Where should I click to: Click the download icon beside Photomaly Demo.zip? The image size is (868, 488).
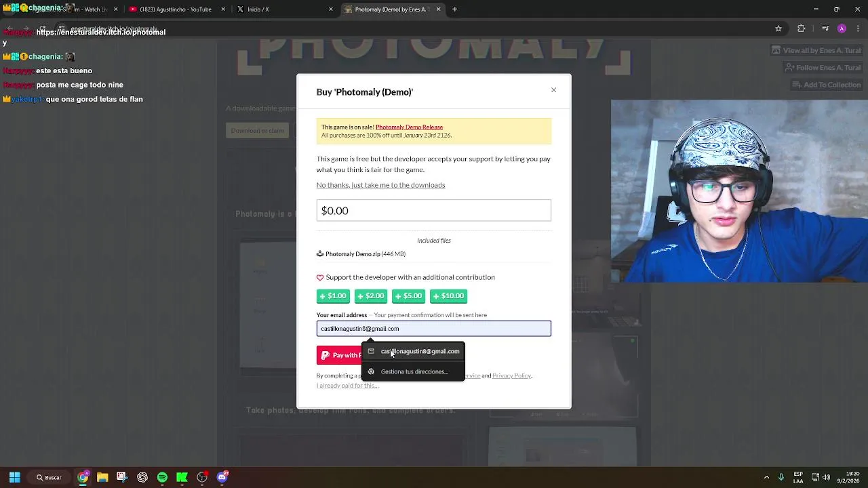pyautogui.click(x=320, y=253)
